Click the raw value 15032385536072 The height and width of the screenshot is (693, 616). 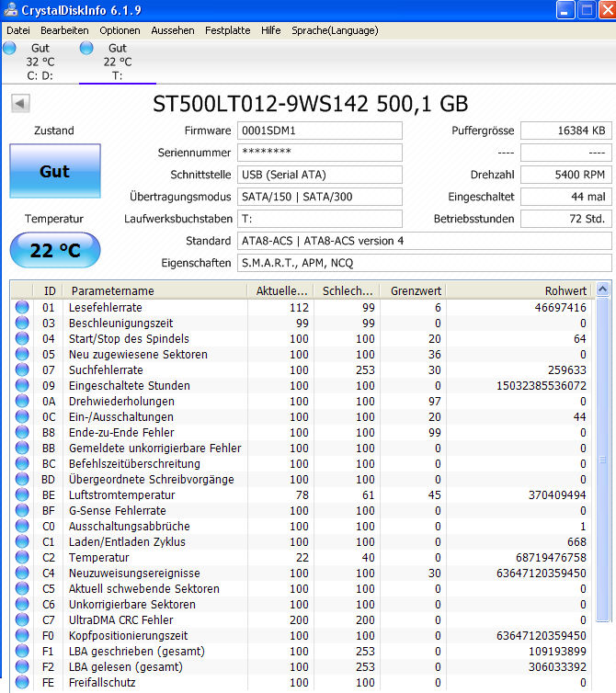tap(542, 385)
